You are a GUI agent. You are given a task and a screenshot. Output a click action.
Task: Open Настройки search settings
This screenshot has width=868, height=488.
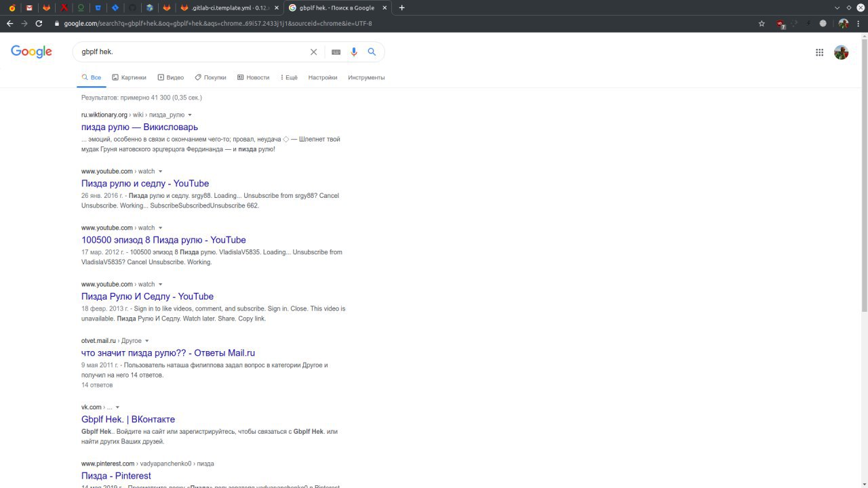click(323, 77)
